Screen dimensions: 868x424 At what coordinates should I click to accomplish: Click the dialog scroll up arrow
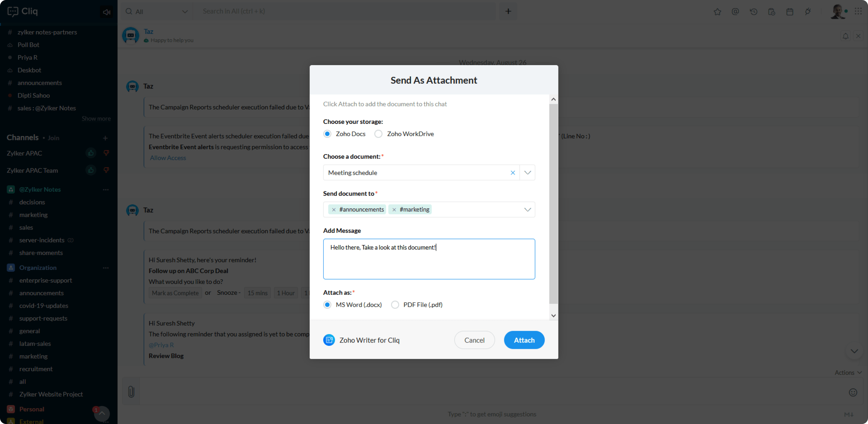(x=553, y=99)
